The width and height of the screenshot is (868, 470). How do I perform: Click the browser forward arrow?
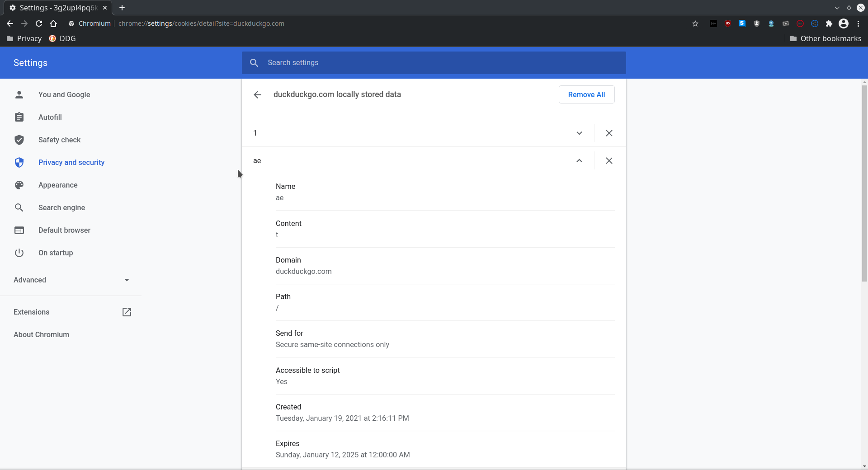[x=24, y=23]
